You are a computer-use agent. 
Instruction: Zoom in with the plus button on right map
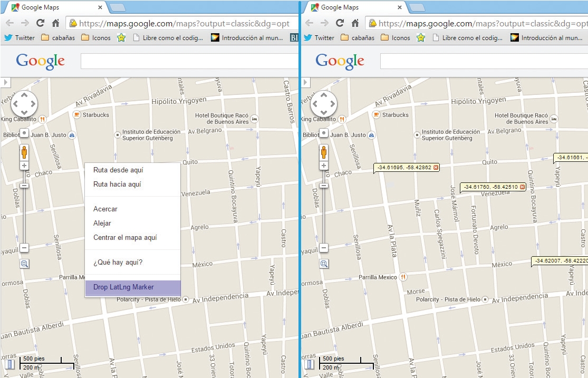pyautogui.click(x=324, y=166)
